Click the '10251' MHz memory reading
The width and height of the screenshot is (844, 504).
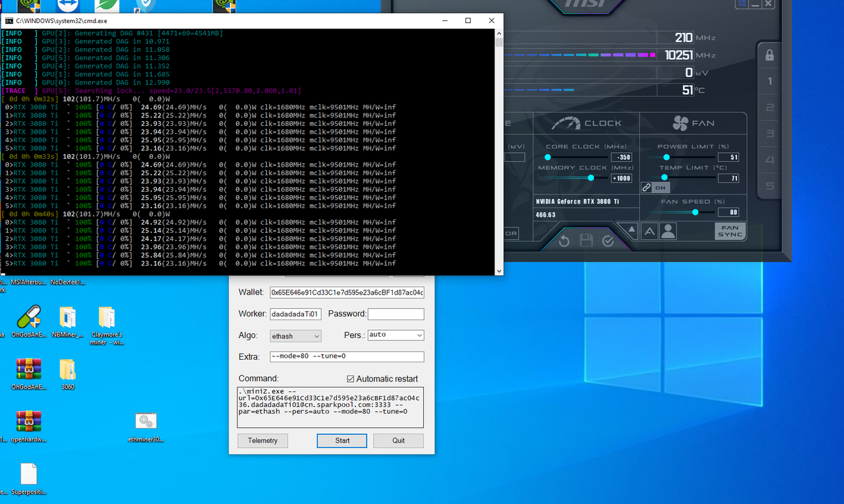(x=678, y=55)
